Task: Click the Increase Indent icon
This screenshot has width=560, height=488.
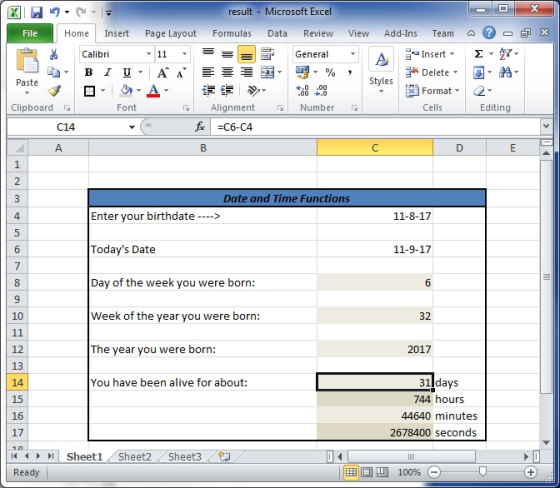Action: pos(227,91)
